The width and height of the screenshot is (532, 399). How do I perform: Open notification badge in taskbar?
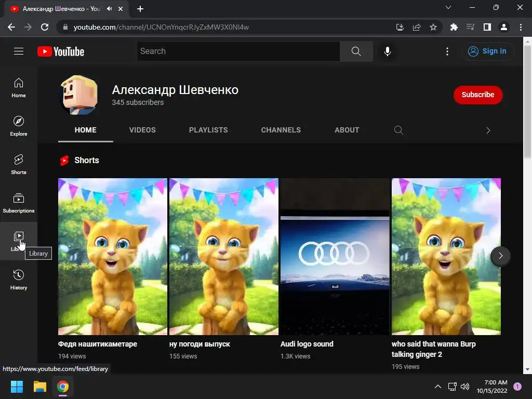[x=517, y=387]
